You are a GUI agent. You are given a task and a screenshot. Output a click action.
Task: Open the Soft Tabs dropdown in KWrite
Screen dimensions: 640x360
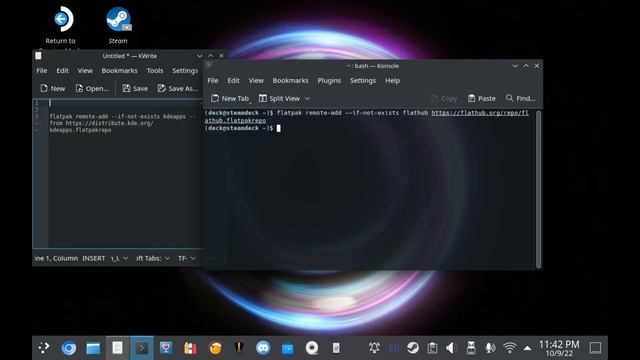[x=153, y=258]
